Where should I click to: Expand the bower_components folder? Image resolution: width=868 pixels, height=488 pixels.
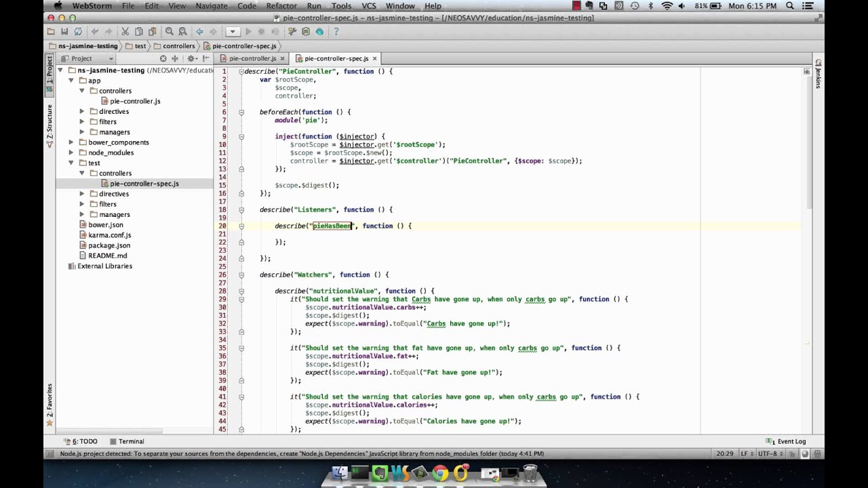(71, 142)
